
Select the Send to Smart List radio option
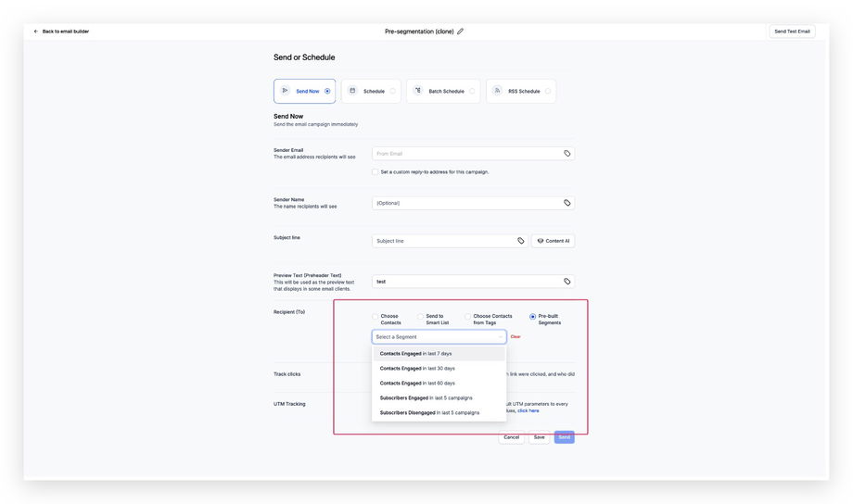pyautogui.click(x=421, y=317)
